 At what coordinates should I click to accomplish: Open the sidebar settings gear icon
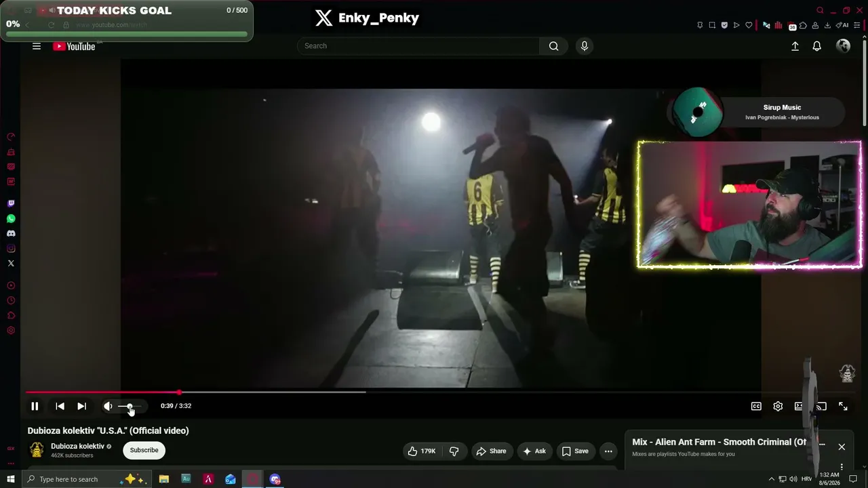point(11,331)
